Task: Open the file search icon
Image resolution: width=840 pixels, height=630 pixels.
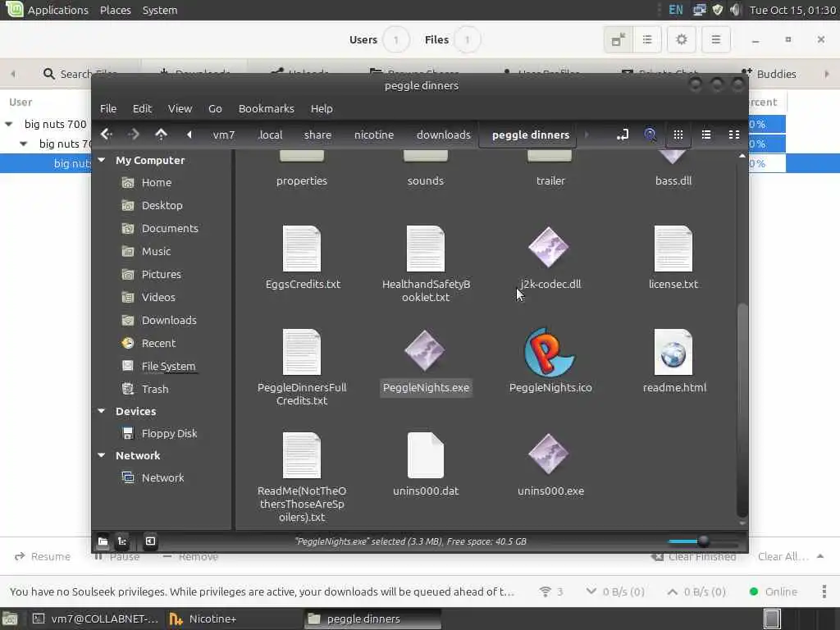Action: click(x=650, y=135)
